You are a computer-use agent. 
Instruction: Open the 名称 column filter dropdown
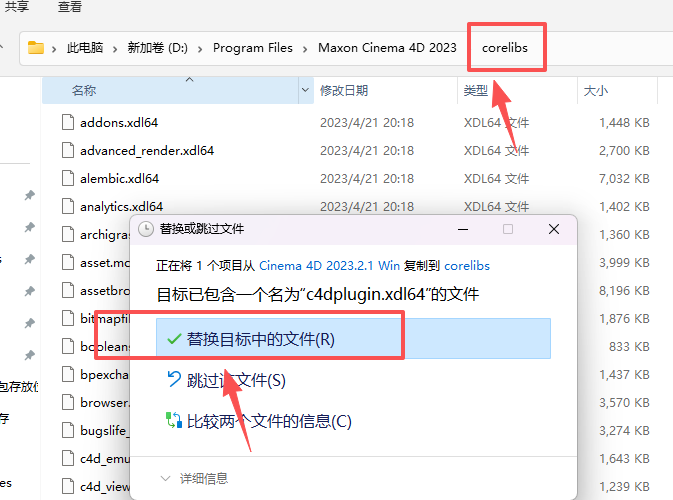coord(305,90)
